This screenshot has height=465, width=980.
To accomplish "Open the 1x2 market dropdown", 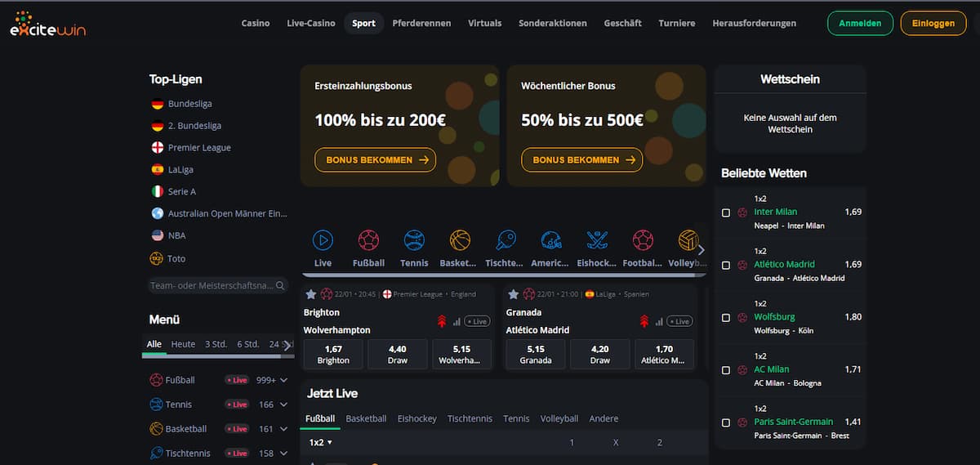I will coord(320,442).
